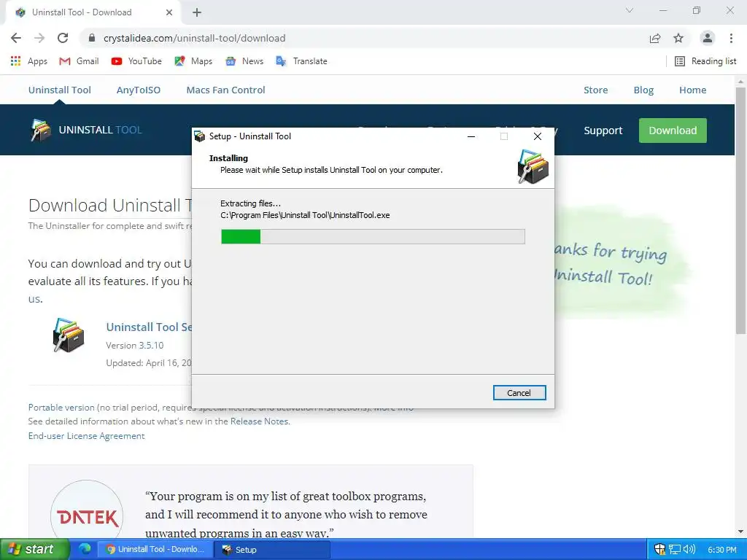Select the Uninstall Tool site tab
The image size is (747, 560).
(60, 90)
